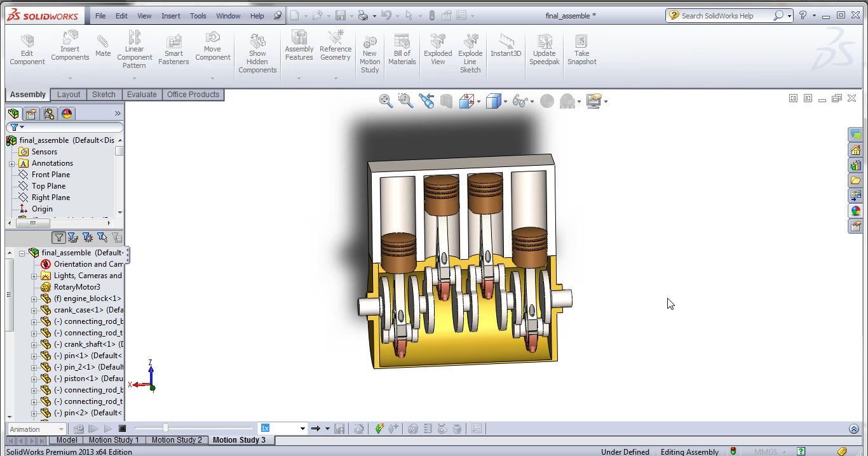
Task: Open Linear Component Pattern tool
Action: [x=134, y=50]
